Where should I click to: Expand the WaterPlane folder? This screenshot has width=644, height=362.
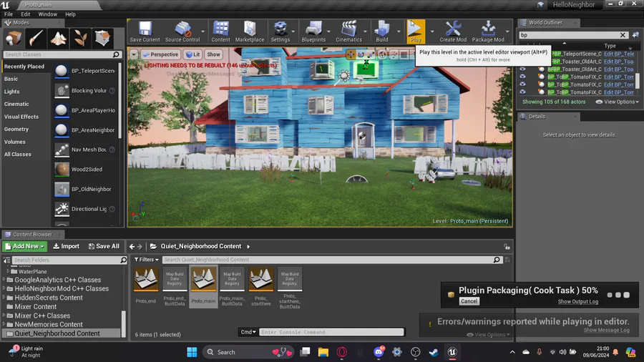coord(8,271)
